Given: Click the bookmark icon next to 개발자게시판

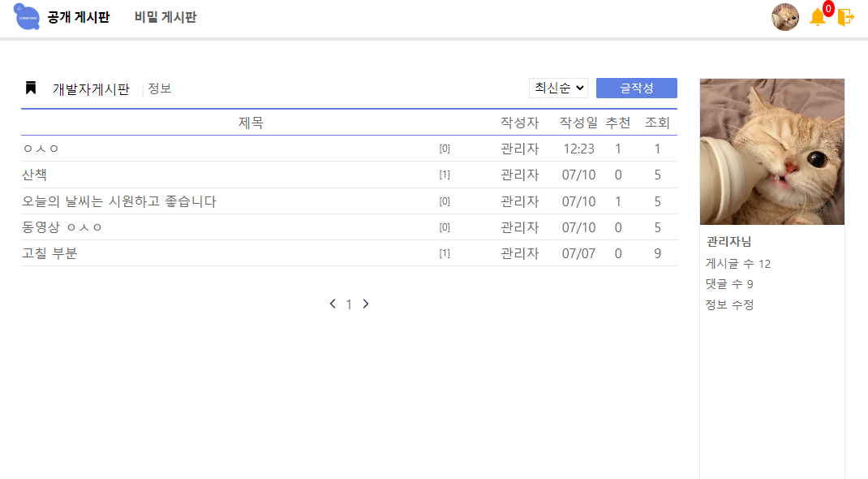Looking at the screenshot, I should coord(29,88).
